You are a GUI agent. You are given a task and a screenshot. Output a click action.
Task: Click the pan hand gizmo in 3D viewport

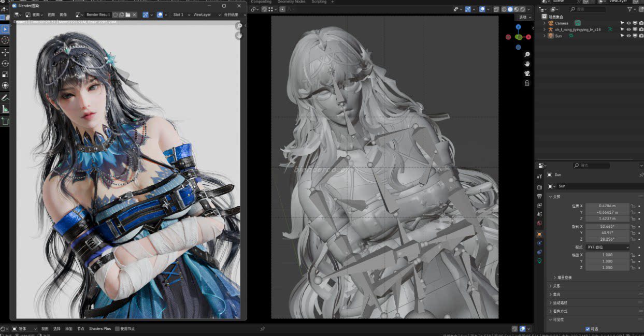[527, 64]
